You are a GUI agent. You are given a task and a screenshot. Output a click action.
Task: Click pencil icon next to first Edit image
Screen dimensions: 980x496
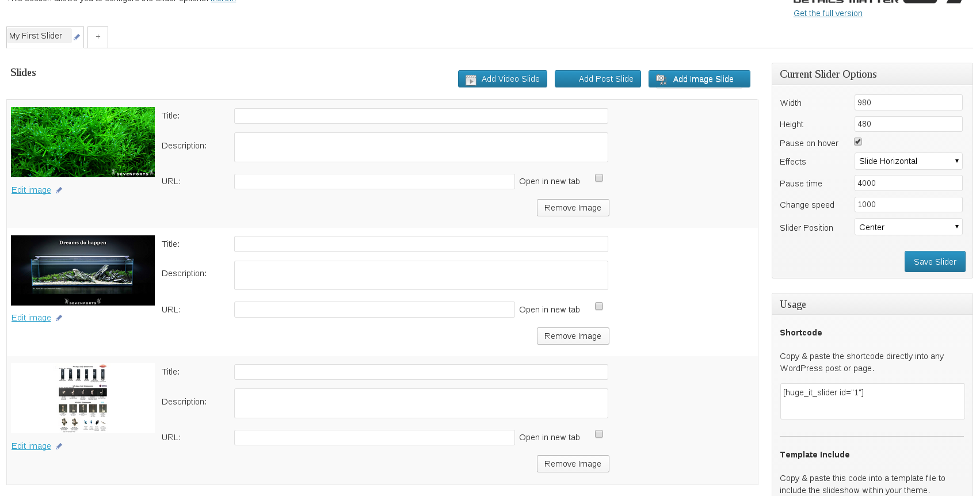click(x=59, y=190)
